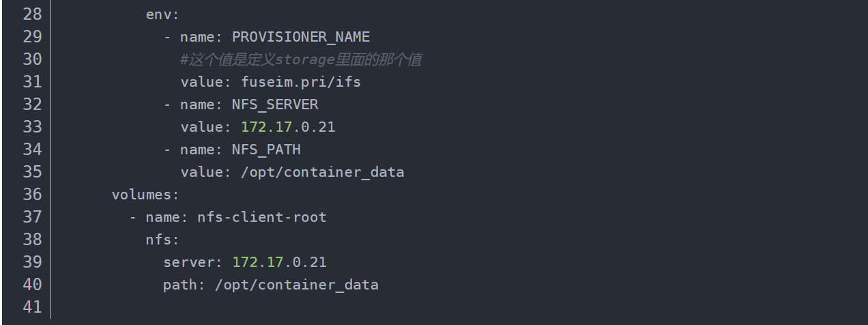Viewport: 868px width, 325px height.
Task: Click the PROVISIONER_NAME text on line 29
Action: pyautogui.click(x=300, y=36)
